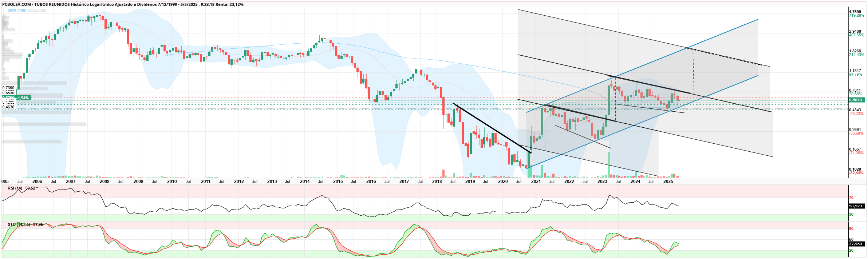Click the 2024 label on time axis

tap(635, 181)
